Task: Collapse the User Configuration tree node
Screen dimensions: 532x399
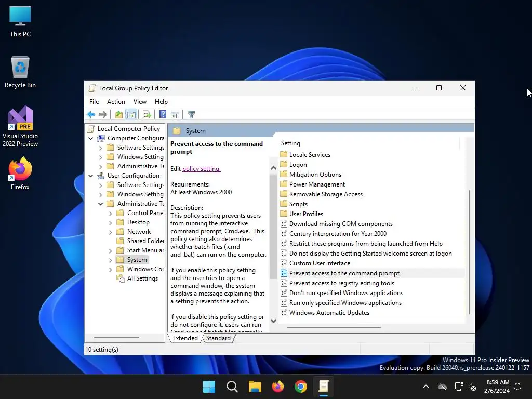Action: pos(90,176)
